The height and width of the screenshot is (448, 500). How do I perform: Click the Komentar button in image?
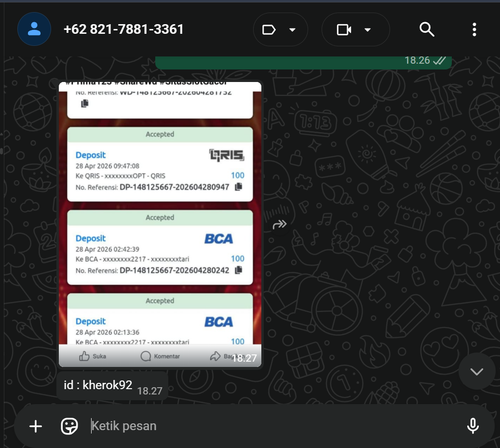tap(160, 356)
